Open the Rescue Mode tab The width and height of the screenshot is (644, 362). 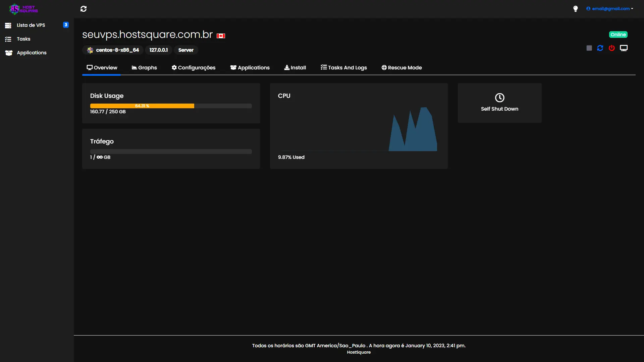point(401,67)
